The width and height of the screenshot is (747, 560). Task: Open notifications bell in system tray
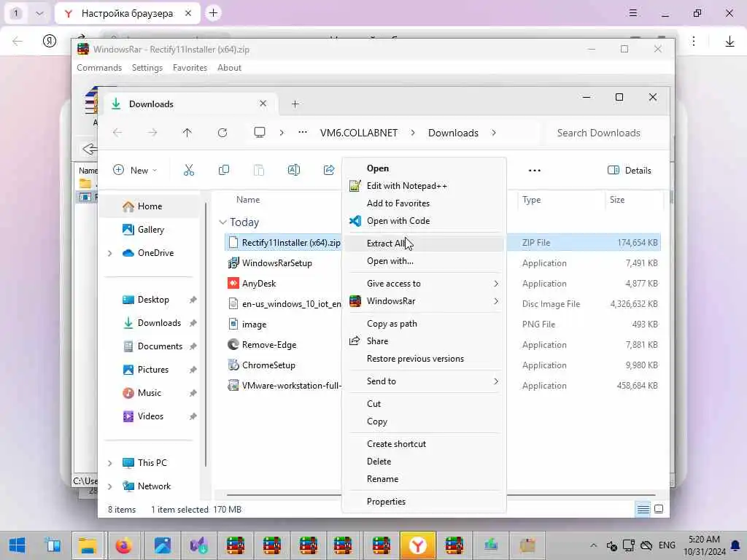[x=735, y=545]
